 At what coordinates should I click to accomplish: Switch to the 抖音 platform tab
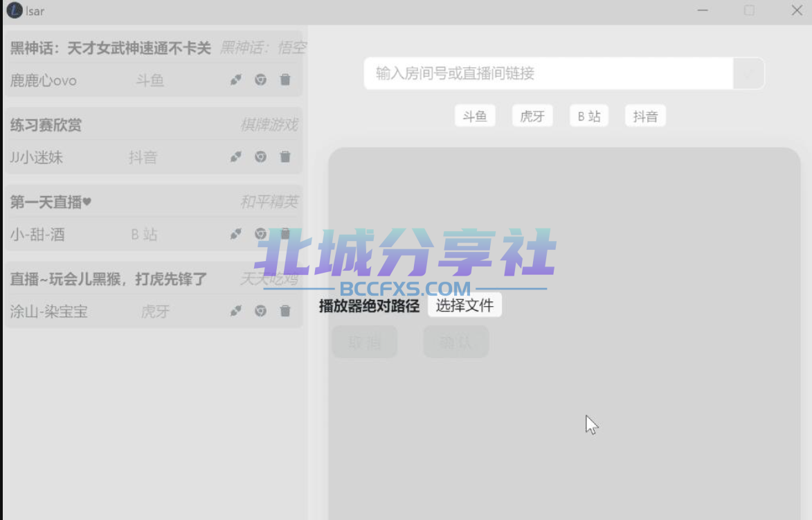(645, 116)
